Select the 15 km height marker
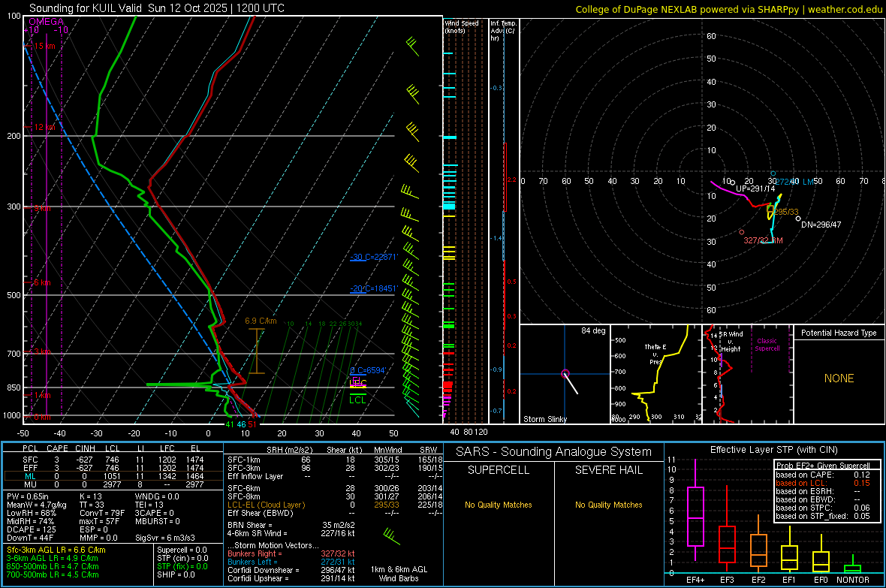 click(x=44, y=46)
